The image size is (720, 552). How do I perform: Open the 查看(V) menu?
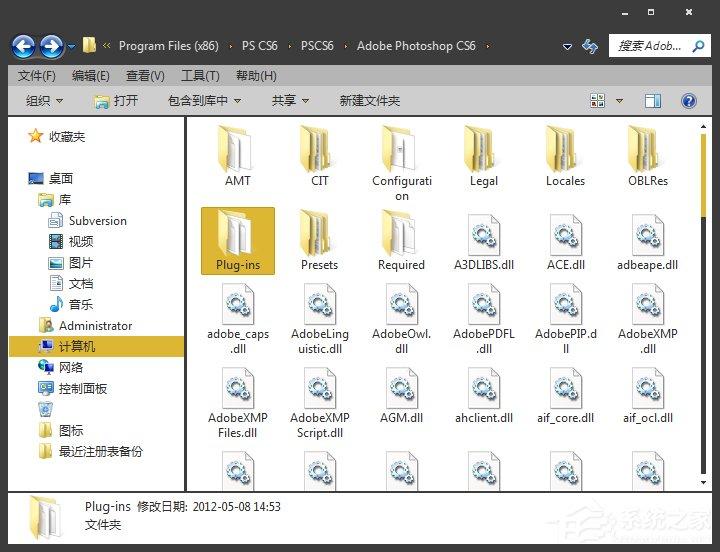(x=145, y=75)
